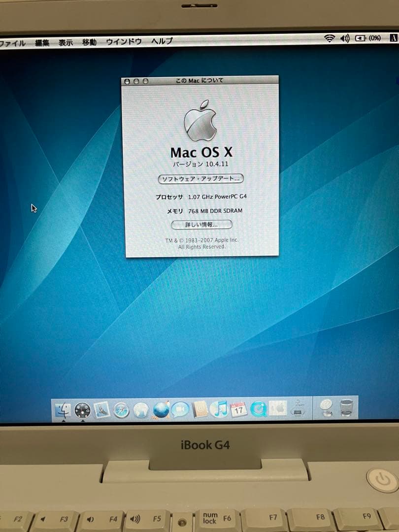
Task: Launch Safari compass icon in Dock
Action: [x=121, y=410]
